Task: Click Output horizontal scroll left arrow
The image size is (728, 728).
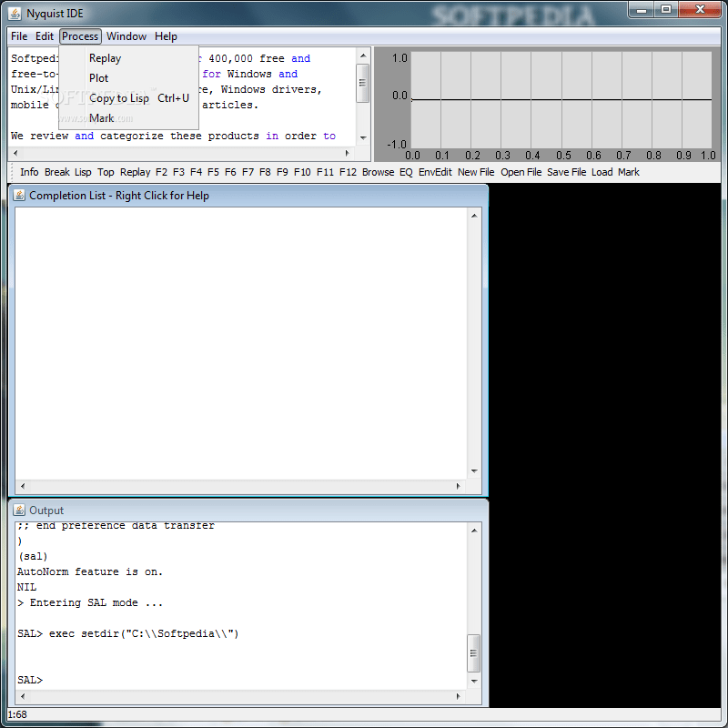Action: [x=23, y=696]
